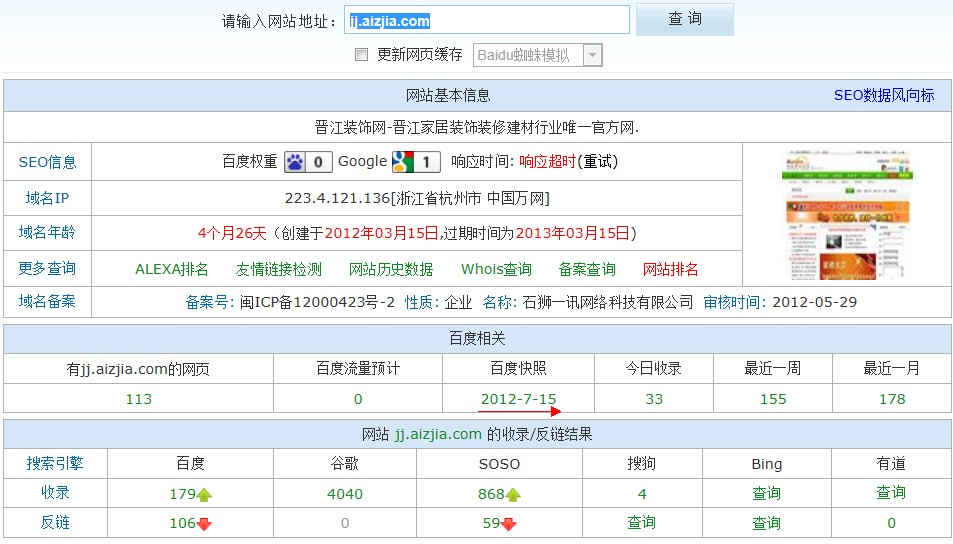Open the 网站历史数据 link

pyautogui.click(x=391, y=269)
